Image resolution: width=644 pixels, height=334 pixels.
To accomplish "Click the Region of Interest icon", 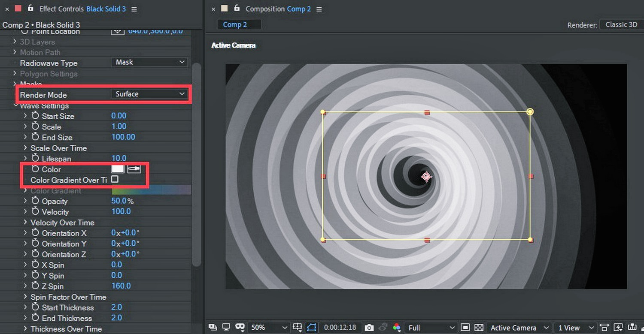I will (x=465, y=328).
